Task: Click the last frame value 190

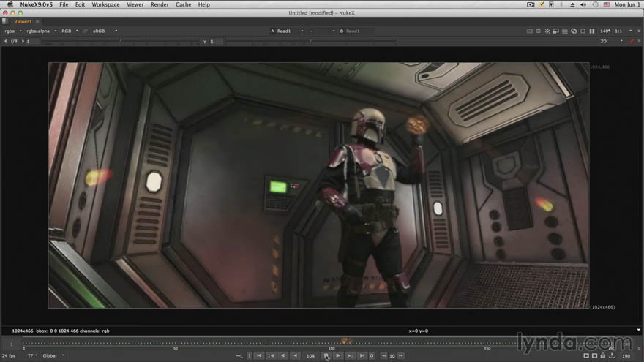Action: coord(626,356)
